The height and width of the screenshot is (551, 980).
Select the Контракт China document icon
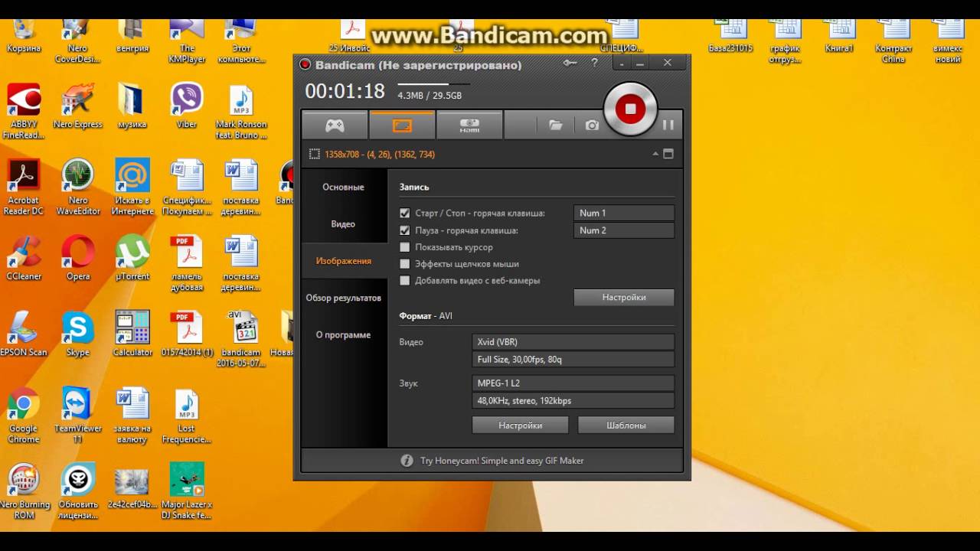click(x=893, y=41)
